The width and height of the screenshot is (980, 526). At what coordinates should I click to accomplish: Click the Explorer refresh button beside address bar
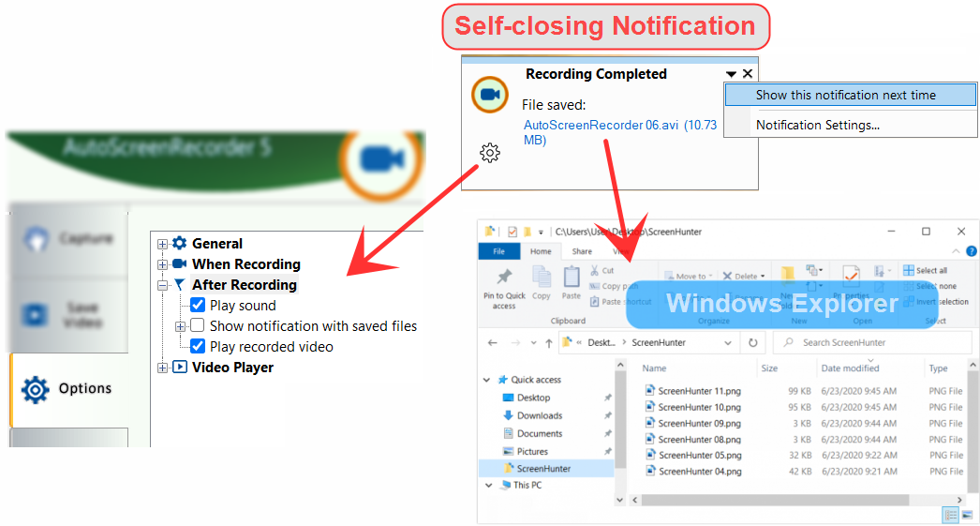pos(752,343)
